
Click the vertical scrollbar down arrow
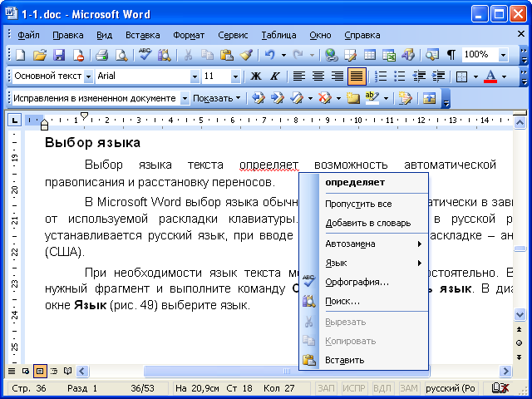pyautogui.click(x=520, y=314)
